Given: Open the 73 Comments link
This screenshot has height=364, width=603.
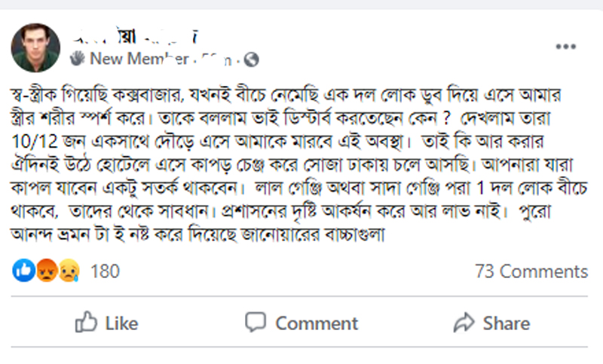Looking at the screenshot, I should pos(531,271).
